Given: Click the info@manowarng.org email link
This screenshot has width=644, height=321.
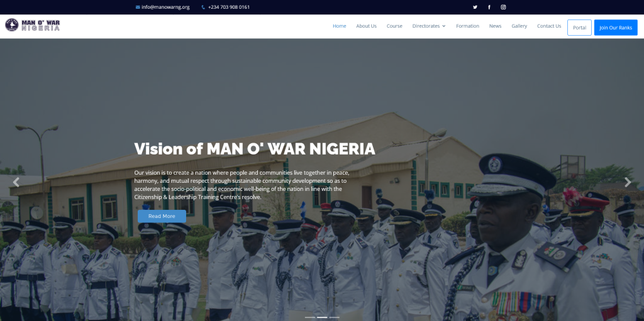Looking at the screenshot, I should click(x=165, y=7).
